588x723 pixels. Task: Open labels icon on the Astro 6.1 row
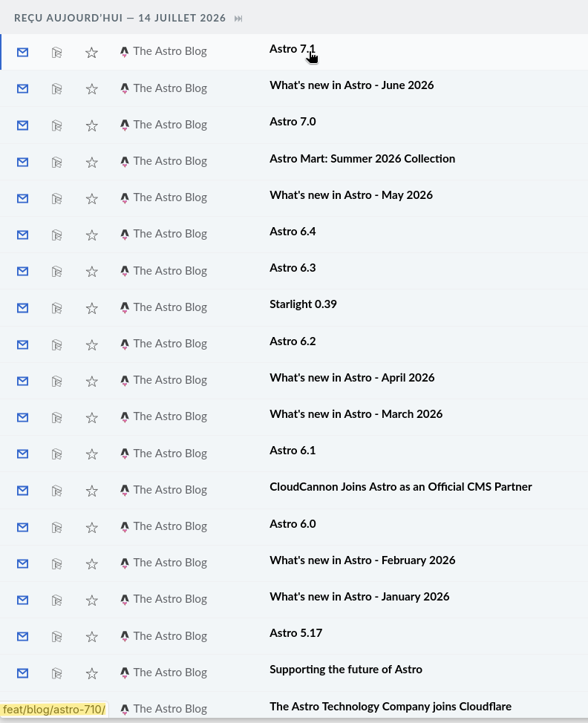tap(56, 454)
